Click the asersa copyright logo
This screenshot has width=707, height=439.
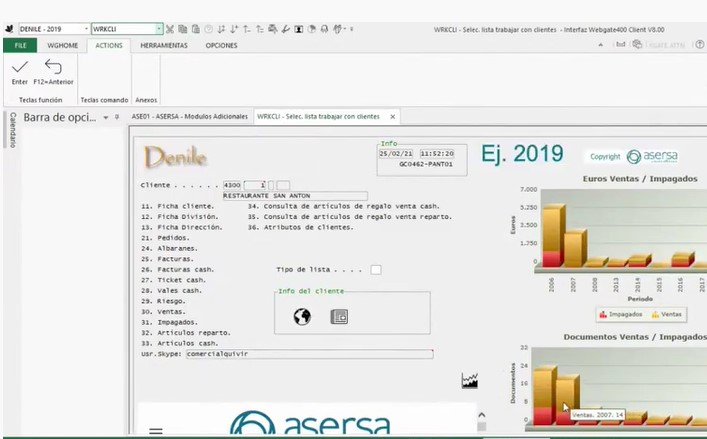[x=652, y=156]
